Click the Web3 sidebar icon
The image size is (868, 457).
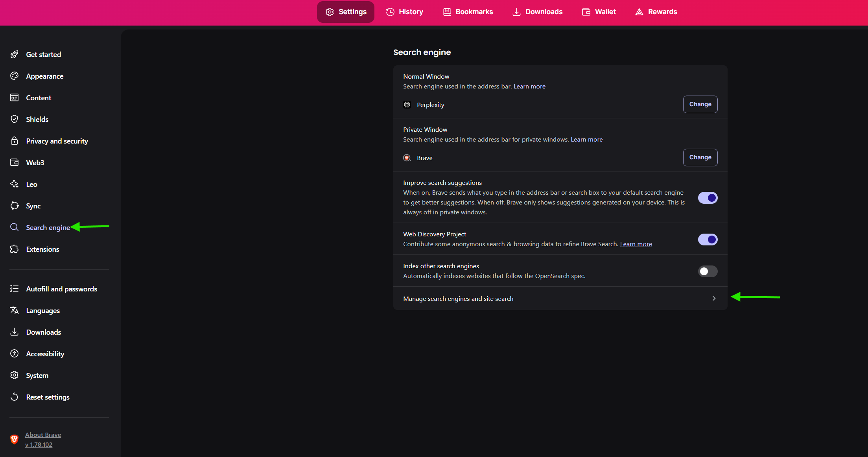pyautogui.click(x=14, y=162)
